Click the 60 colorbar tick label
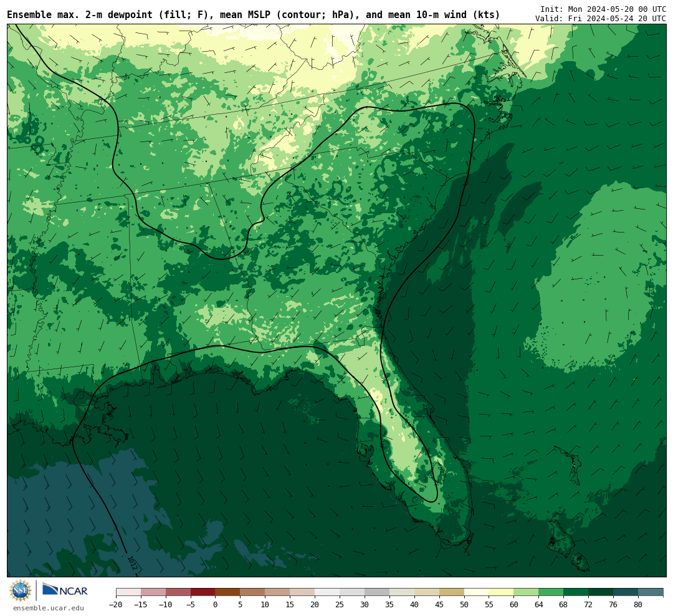The image size is (673, 616). [x=514, y=605]
